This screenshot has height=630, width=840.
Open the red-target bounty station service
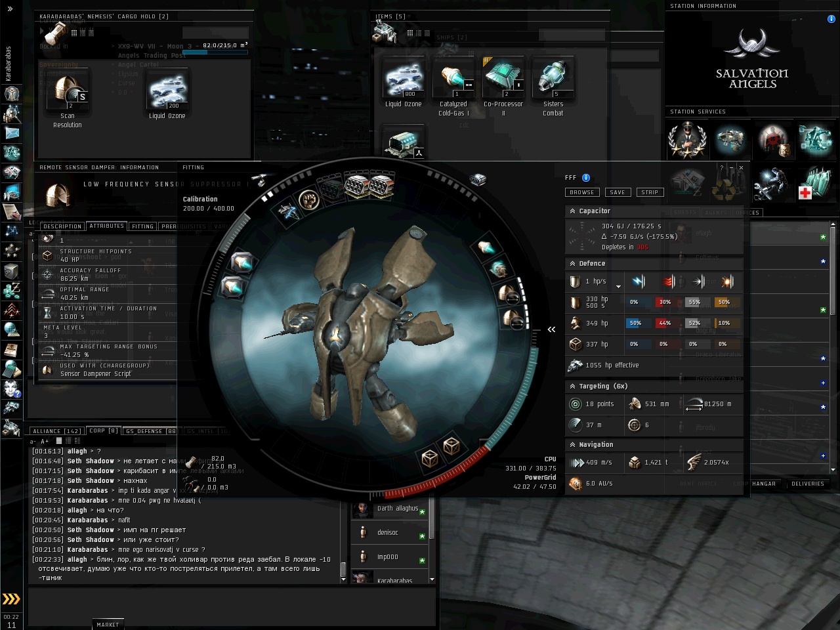point(774,140)
